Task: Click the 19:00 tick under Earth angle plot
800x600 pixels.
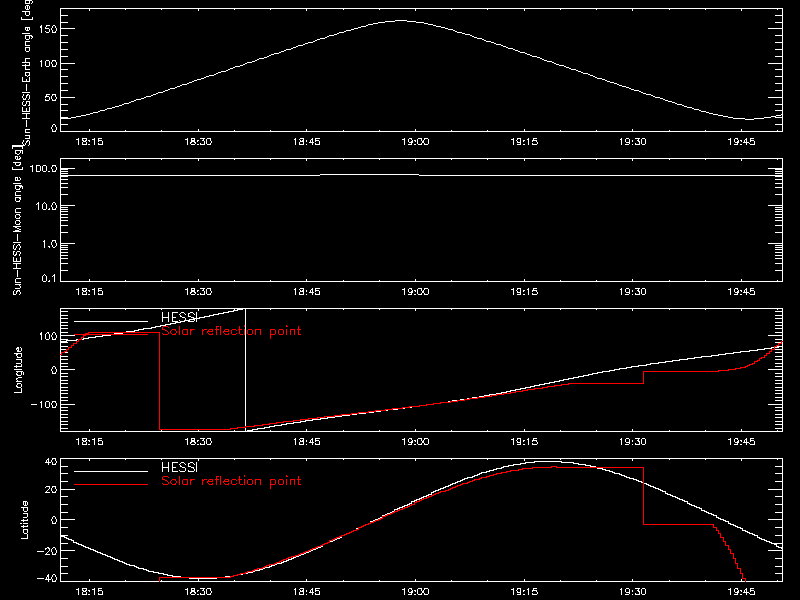Action: [x=415, y=142]
